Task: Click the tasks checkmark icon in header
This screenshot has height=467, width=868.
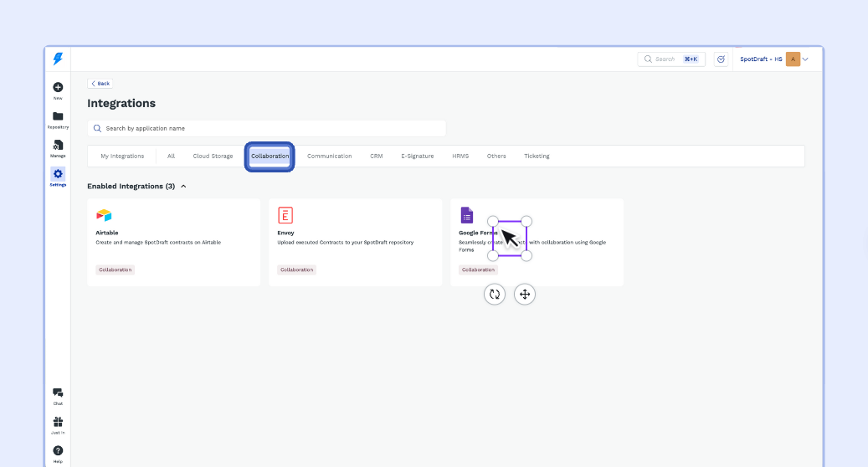Action: click(721, 59)
